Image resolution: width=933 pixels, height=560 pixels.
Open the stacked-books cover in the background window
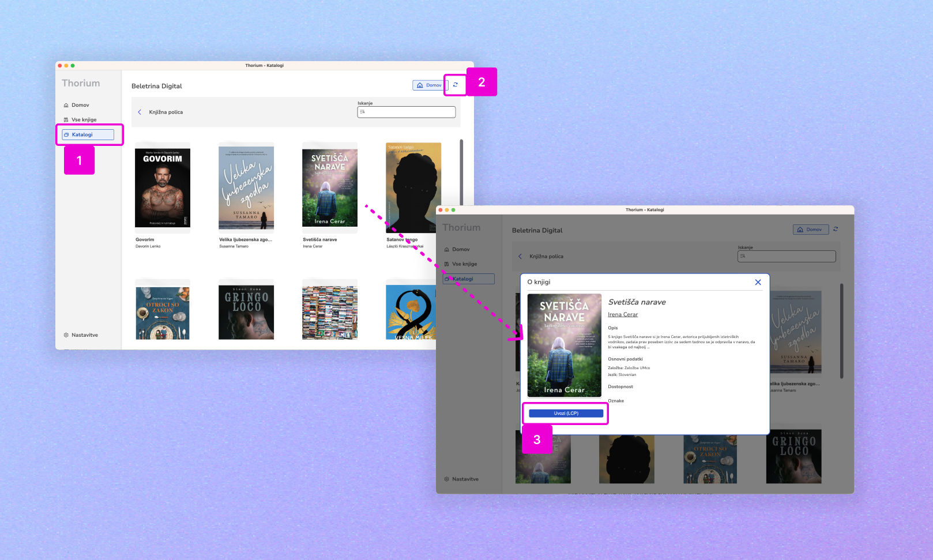click(330, 313)
